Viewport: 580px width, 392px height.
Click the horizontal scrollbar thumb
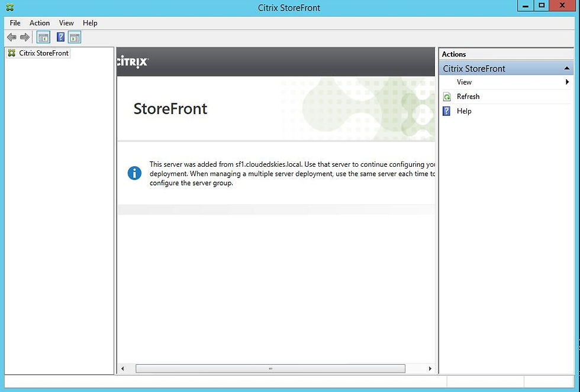(x=270, y=368)
